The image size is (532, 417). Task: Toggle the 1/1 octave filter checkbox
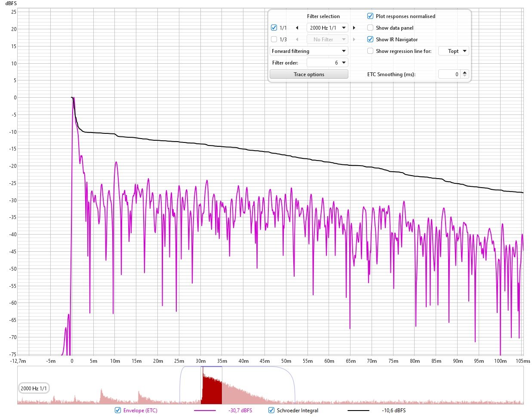pos(274,28)
